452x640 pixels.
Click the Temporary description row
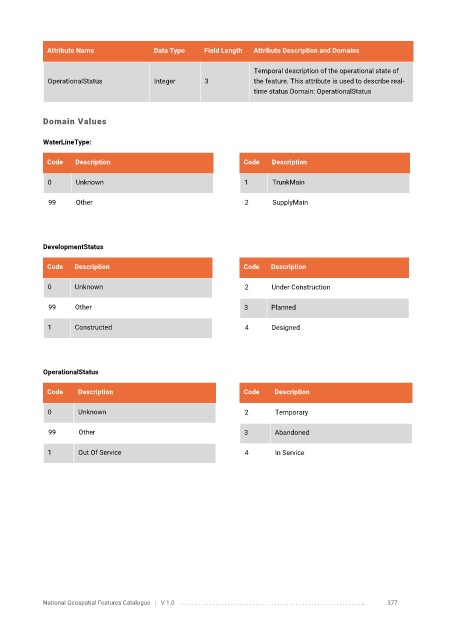pos(326,413)
